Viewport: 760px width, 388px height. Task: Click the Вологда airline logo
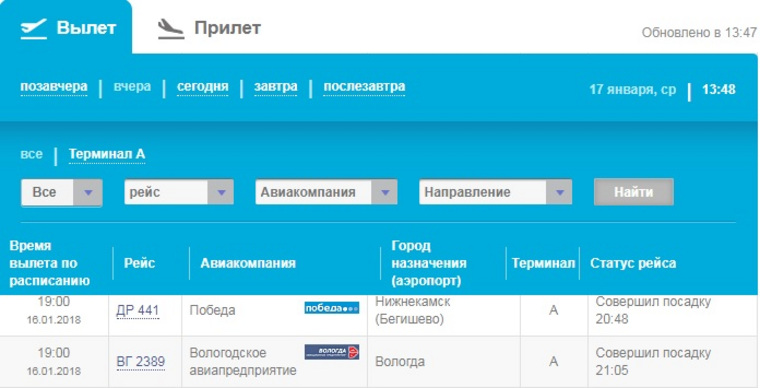pos(332,352)
